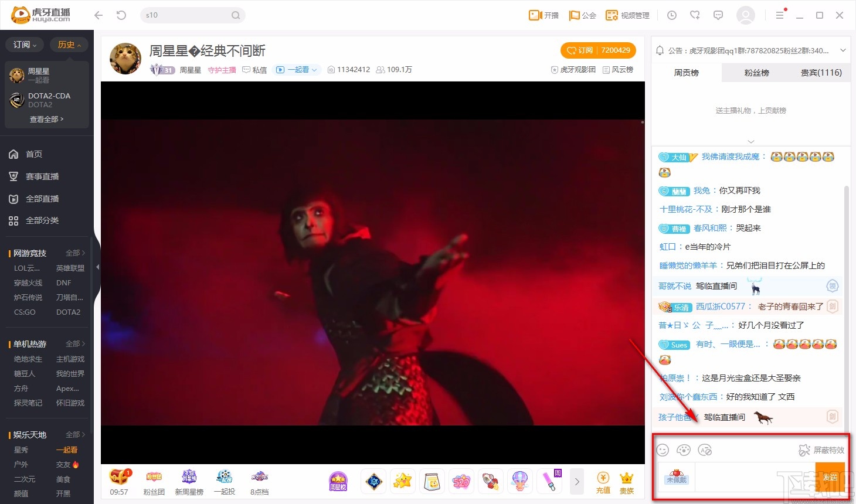Select the yellow star gift
This screenshot has width=856, height=504.
pyautogui.click(x=403, y=482)
